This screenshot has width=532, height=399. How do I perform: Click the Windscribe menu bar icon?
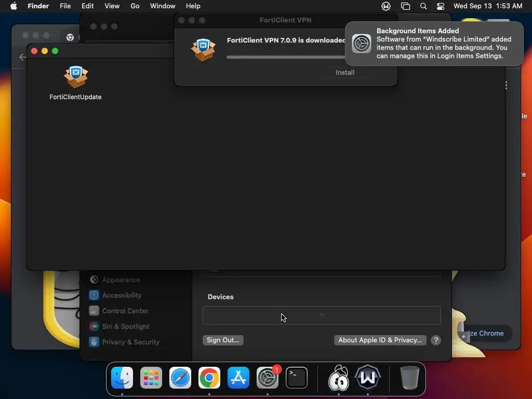(x=386, y=6)
